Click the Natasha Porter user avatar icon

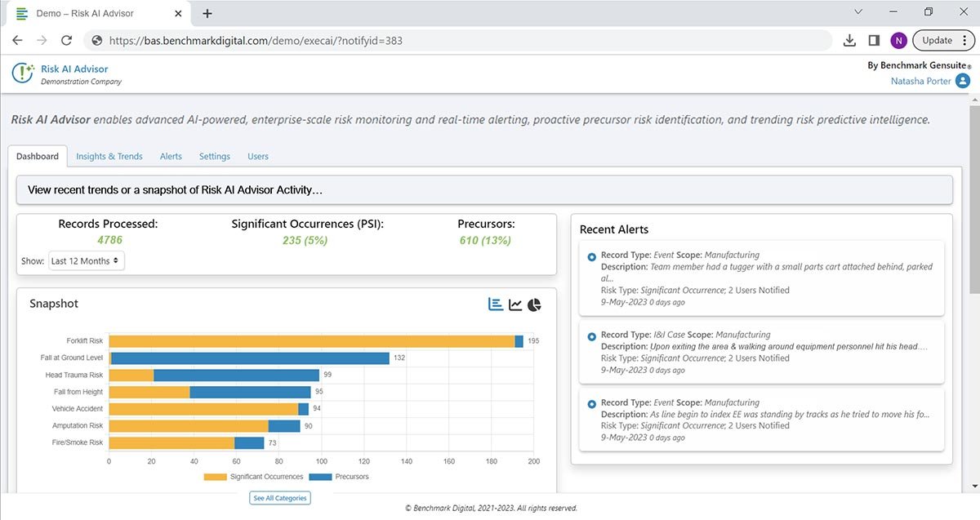[x=962, y=81]
